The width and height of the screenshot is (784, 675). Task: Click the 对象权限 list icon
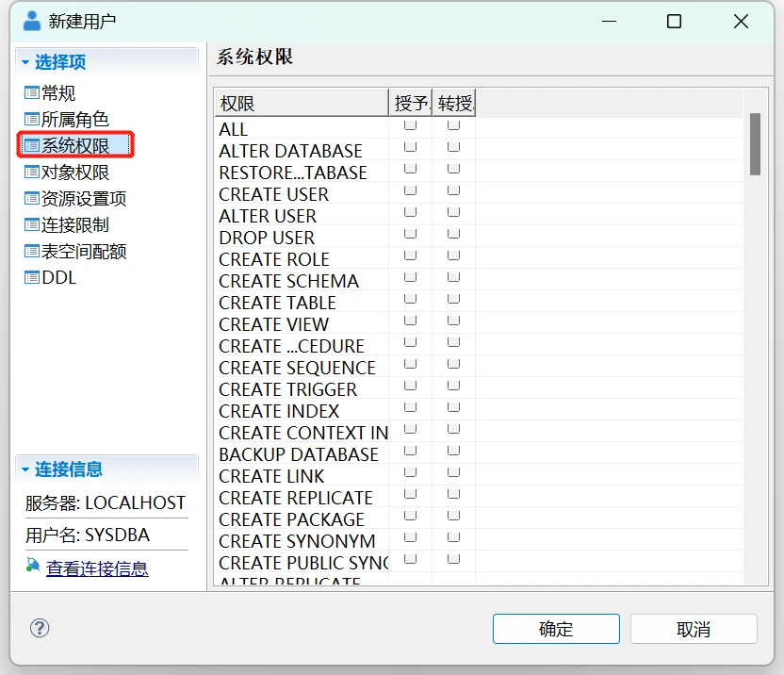tap(32, 173)
